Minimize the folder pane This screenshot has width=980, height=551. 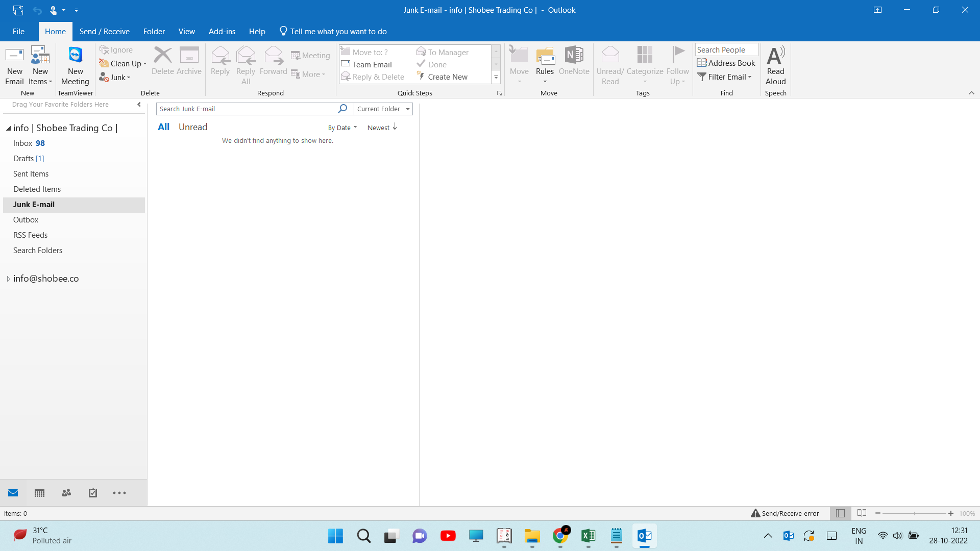(x=139, y=105)
